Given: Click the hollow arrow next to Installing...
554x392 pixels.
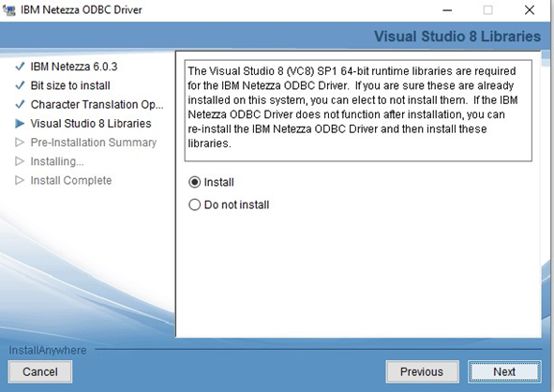Looking at the screenshot, I should [20, 161].
